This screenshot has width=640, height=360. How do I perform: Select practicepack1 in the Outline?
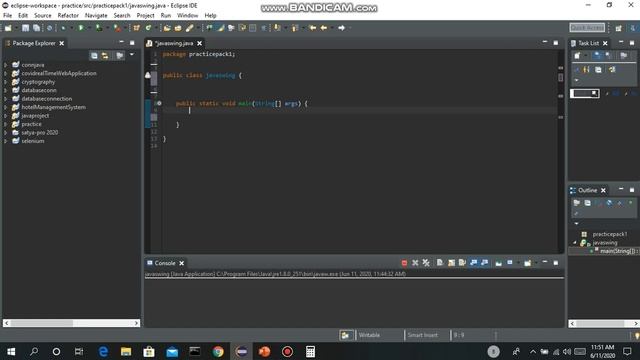click(609, 234)
